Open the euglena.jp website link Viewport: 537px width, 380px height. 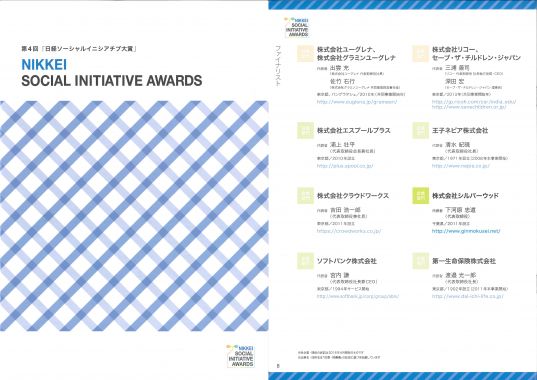coord(357,102)
